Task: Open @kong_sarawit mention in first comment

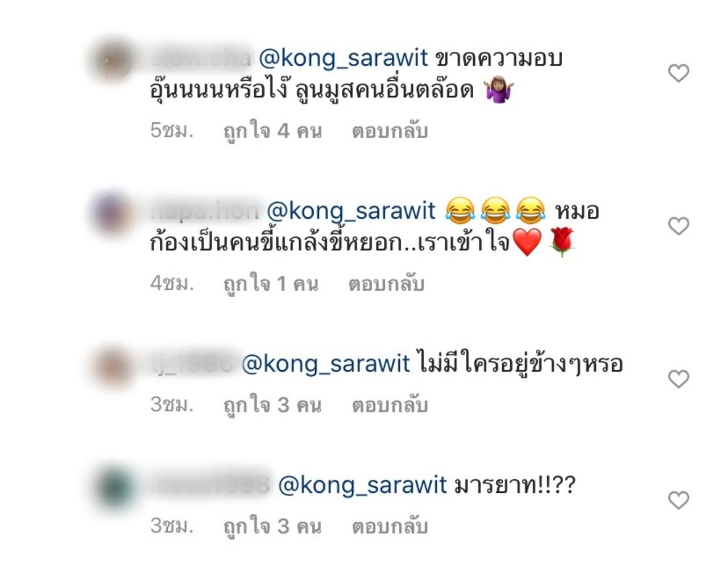Action: [x=343, y=58]
